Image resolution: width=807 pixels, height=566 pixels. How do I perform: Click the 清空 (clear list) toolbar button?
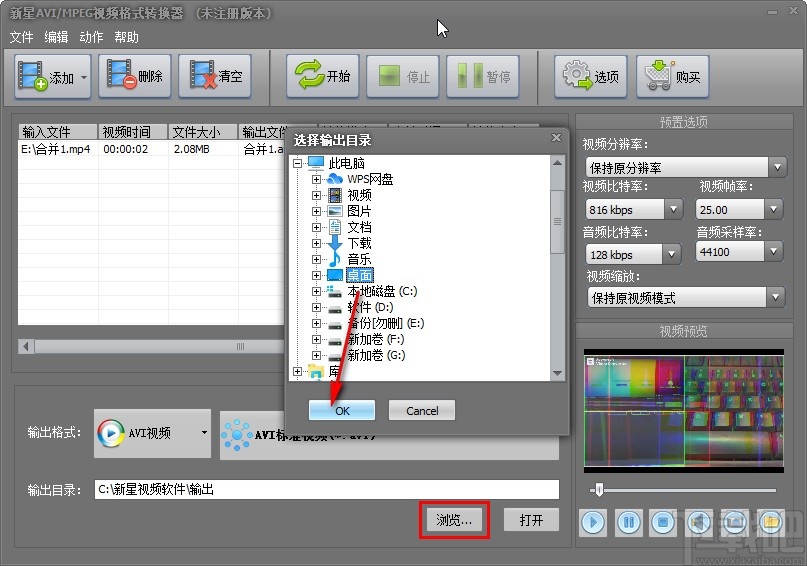click(215, 77)
